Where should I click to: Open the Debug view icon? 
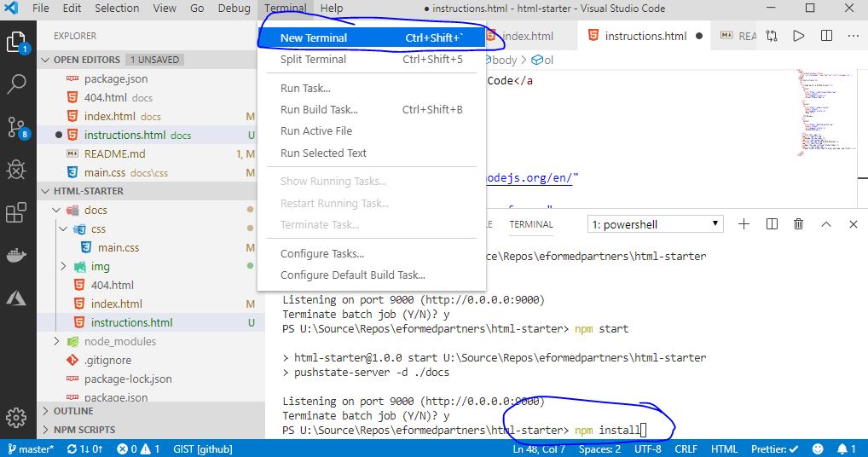pos(17,170)
